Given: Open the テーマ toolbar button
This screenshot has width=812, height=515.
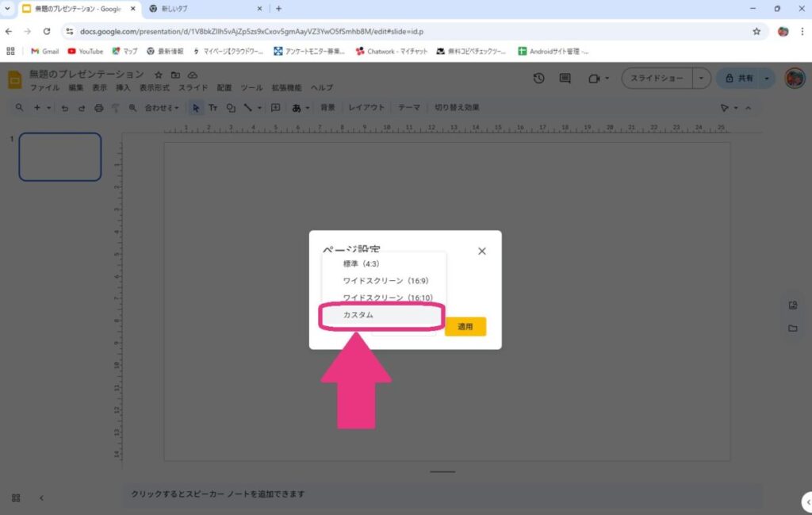Looking at the screenshot, I should coord(409,108).
